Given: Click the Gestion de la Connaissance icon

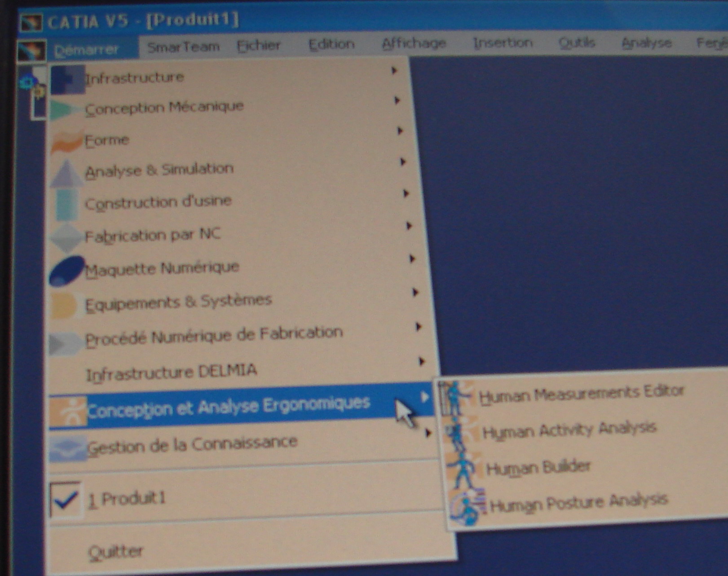Looking at the screenshot, I should pyautogui.click(x=67, y=448).
